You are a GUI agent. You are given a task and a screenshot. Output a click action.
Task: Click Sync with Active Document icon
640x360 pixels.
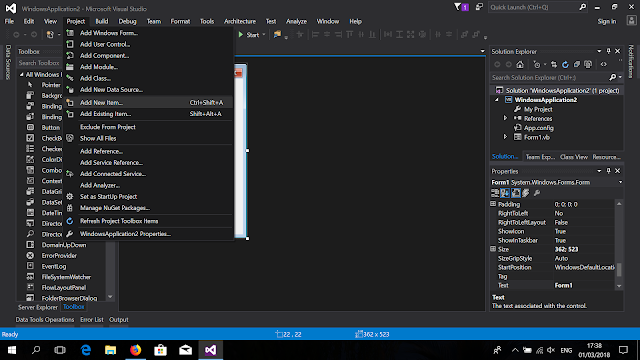pyautogui.click(x=554, y=64)
